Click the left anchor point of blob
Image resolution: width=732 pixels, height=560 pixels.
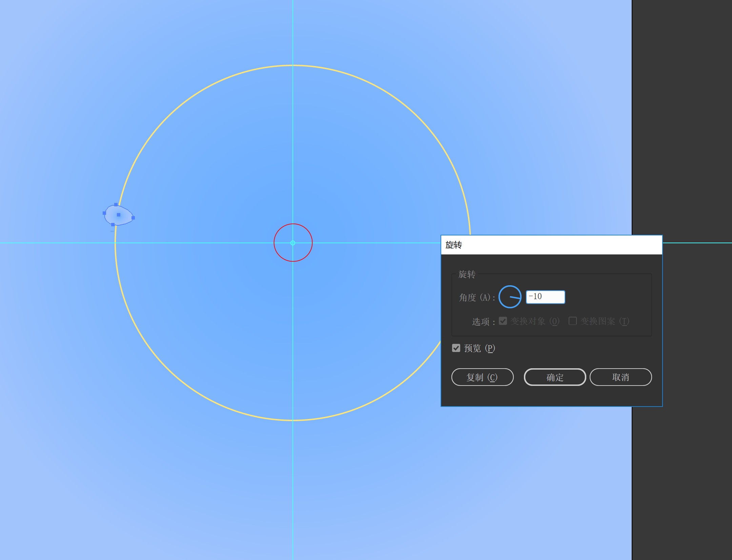[104, 213]
